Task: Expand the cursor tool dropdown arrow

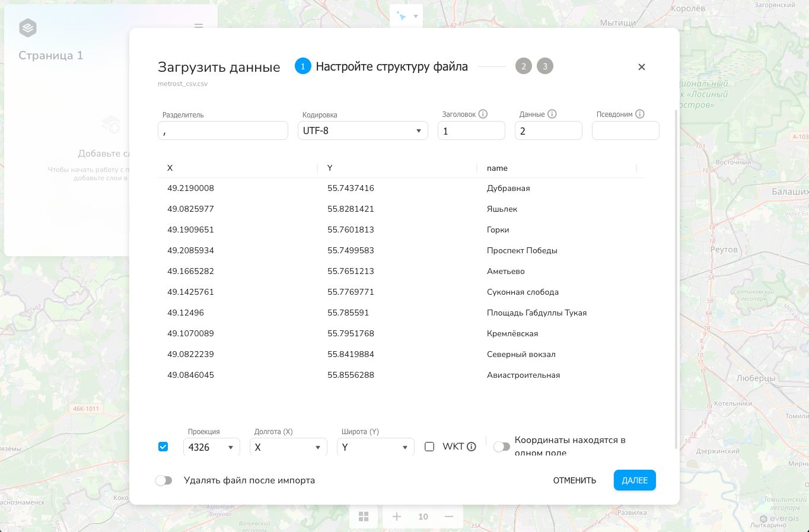Action: pyautogui.click(x=416, y=17)
